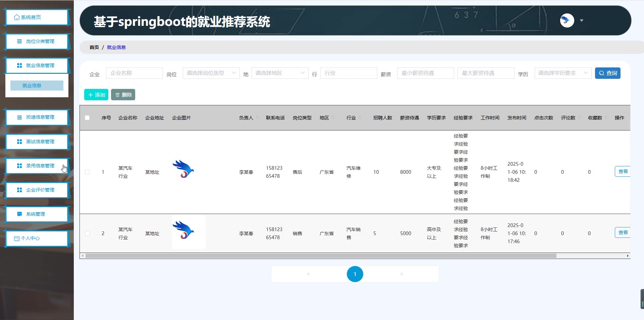Toggle the select-all checkbox in table header

tap(87, 118)
